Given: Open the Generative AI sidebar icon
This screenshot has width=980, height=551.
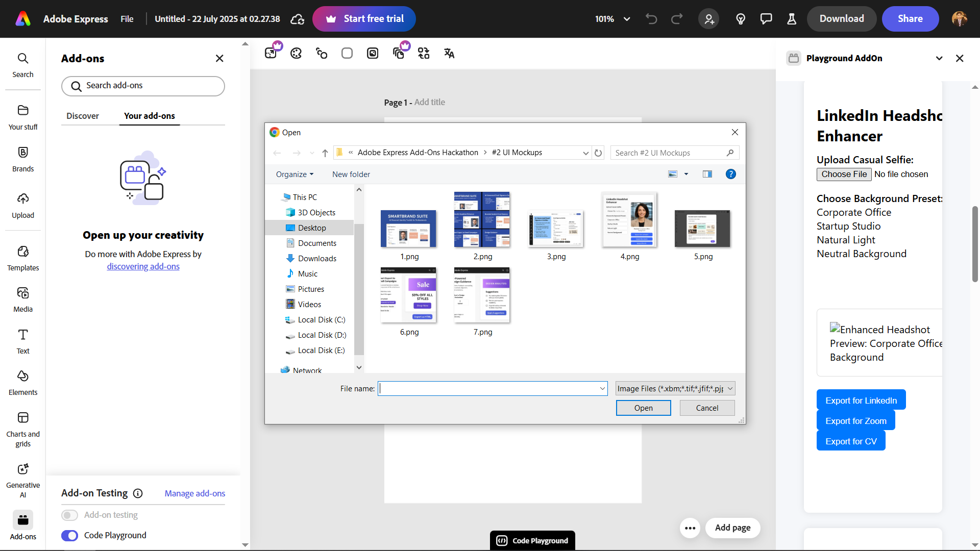Looking at the screenshot, I should [x=23, y=479].
